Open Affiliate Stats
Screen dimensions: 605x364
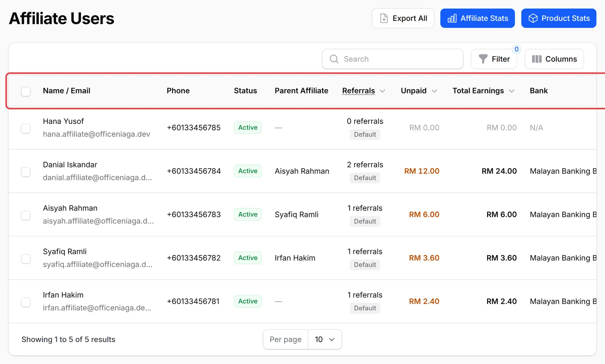478,18
